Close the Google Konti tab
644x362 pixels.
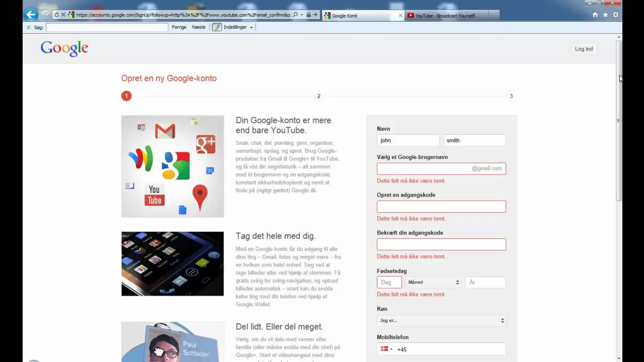click(400, 16)
